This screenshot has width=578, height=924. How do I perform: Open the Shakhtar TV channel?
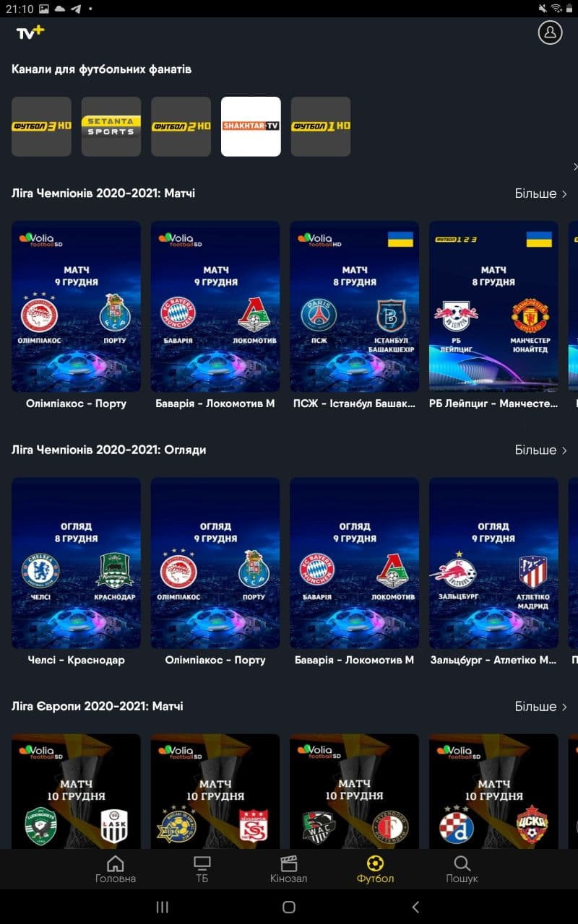(x=251, y=126)
